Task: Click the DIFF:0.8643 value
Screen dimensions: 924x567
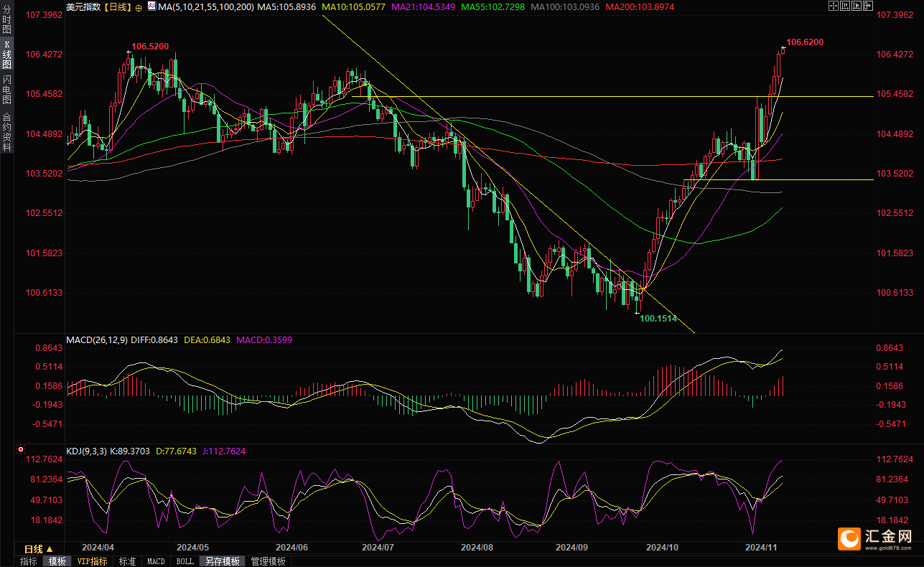Action: 154,339
